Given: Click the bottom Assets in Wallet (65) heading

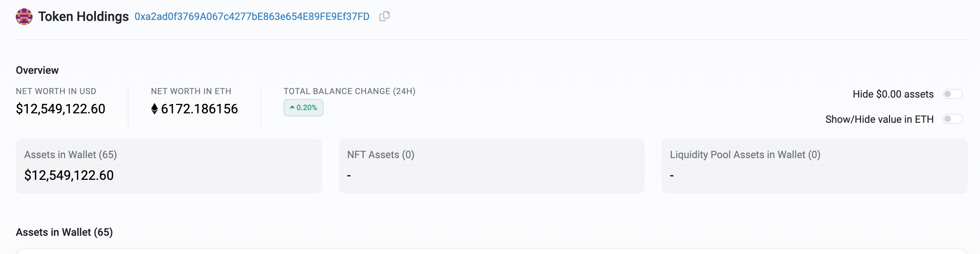Looking at the screenshot, I should [x=64, y=232].
